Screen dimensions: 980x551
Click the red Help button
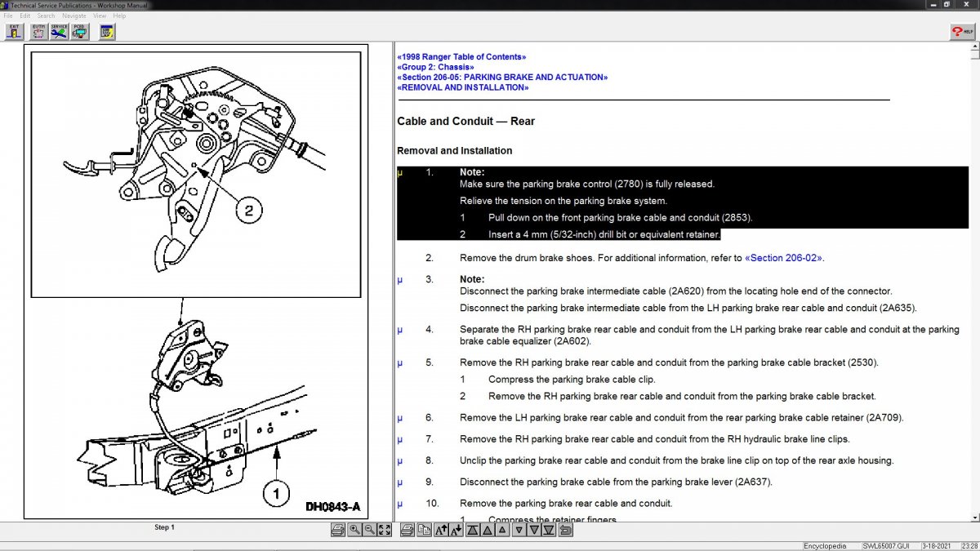point(961,32)
